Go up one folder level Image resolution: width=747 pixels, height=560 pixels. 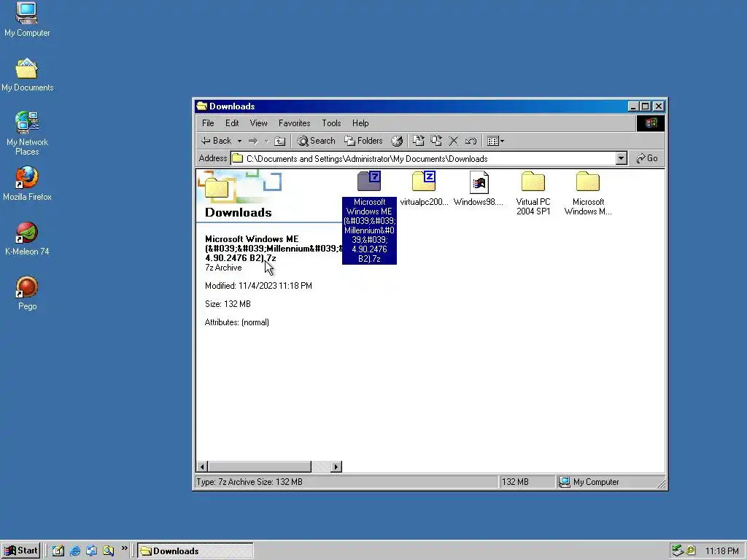[x=280, y=141]
